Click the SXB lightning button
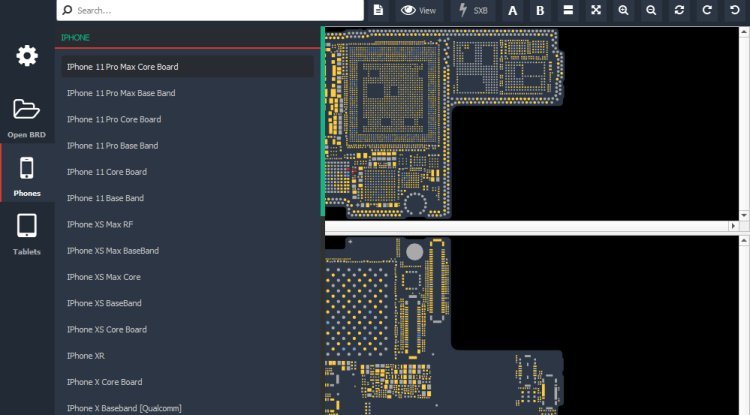This screenshot has height=415, width=750. 473,10
